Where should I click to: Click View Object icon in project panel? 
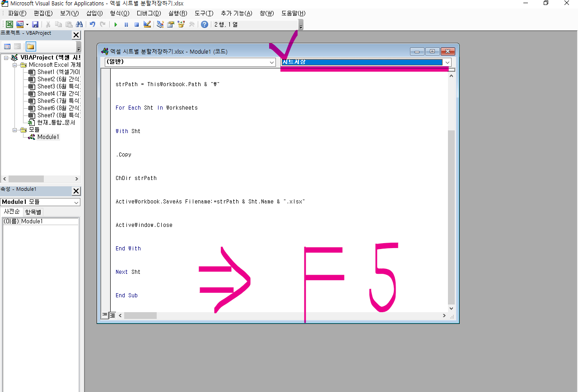17,46
